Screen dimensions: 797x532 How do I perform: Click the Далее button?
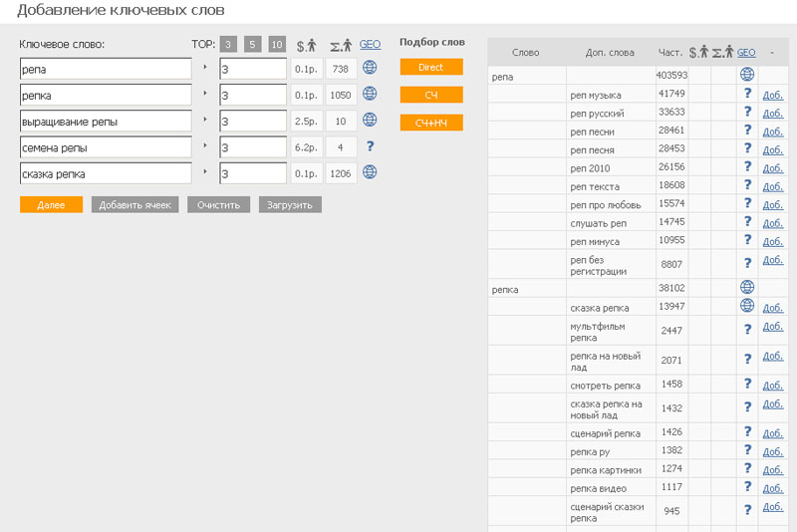tap(51, 205)
